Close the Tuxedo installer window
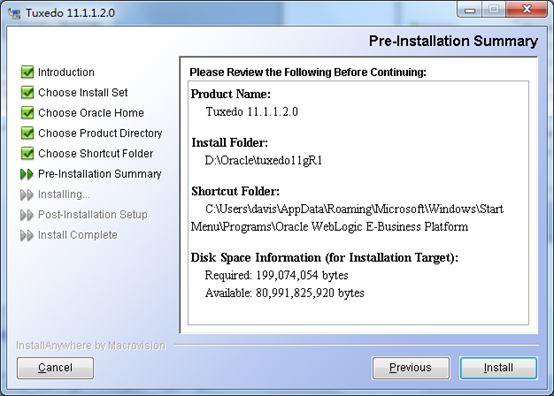 click(x=526, y=9)
